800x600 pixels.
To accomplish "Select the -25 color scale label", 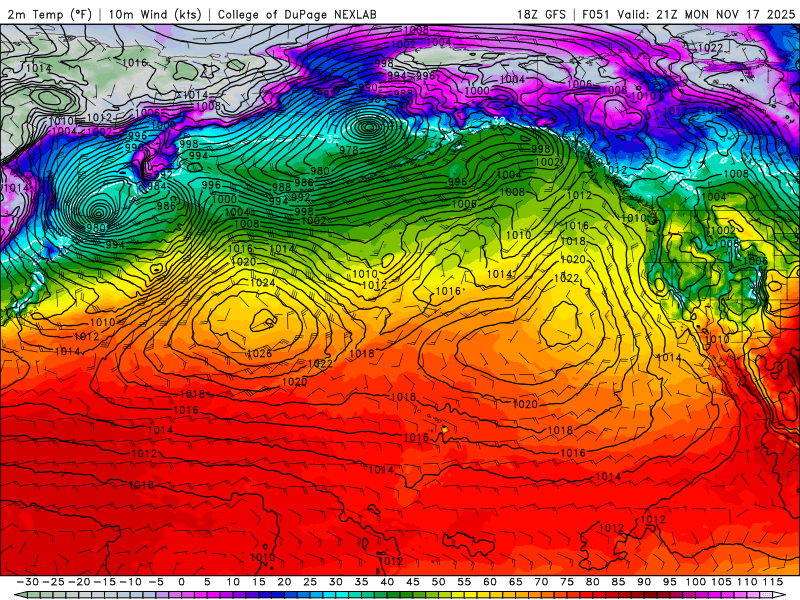I will [54, 582].
